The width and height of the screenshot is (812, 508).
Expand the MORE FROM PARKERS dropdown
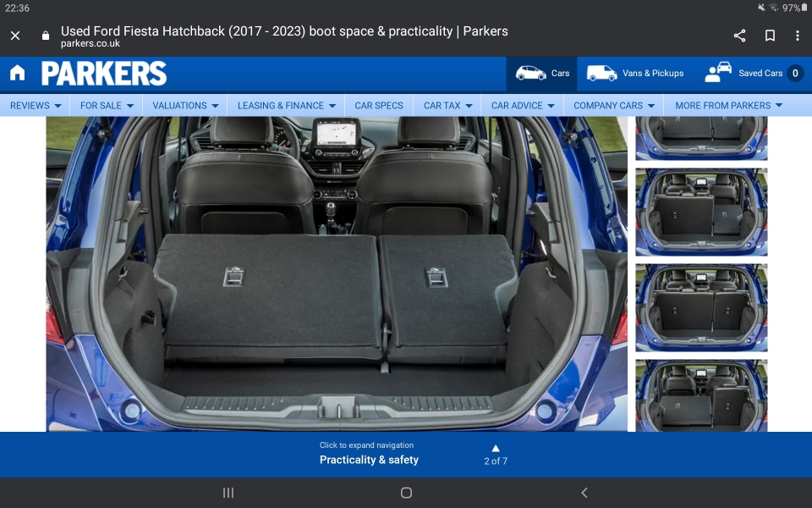pyautogui.click(x=728, y=105)
